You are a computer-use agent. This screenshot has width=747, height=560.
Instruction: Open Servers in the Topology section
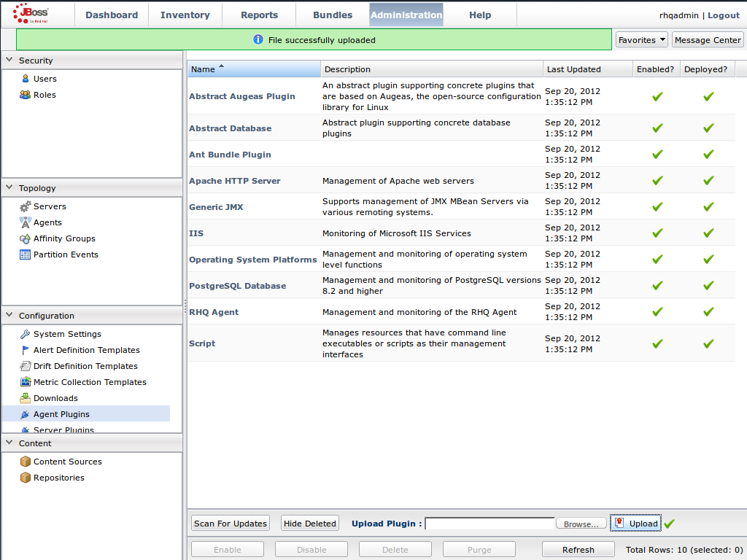(x=26, y=206)
